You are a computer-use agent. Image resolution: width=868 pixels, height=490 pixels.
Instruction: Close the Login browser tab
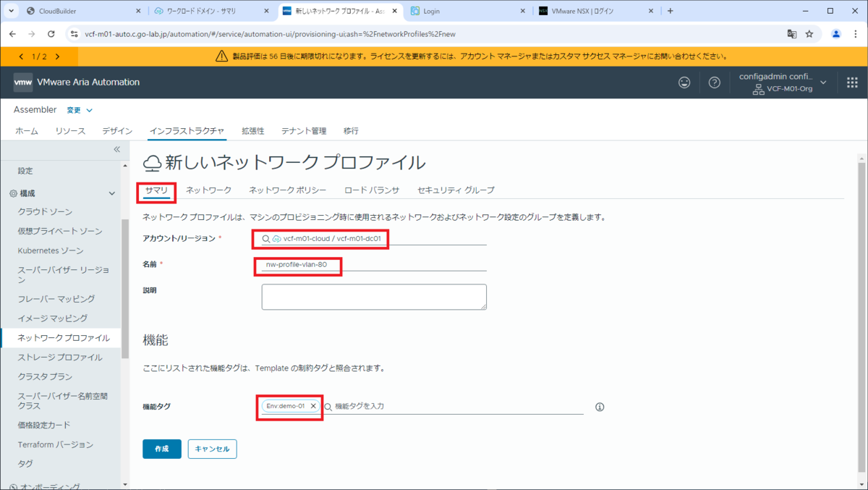pos(524,11)
